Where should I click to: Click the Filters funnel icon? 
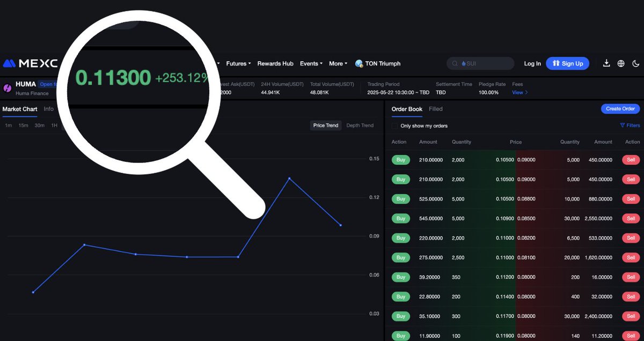pyautogui.click(x=623, y=125)
